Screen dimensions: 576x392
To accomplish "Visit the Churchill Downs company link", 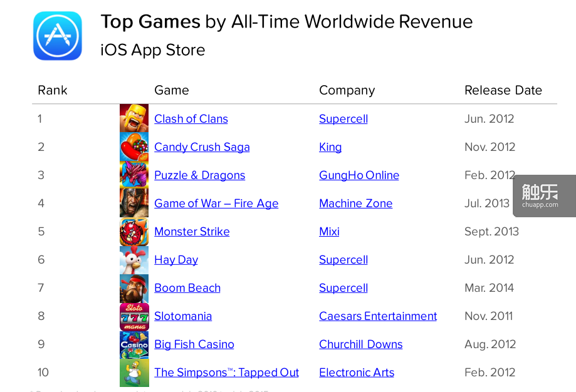I will coord(360,344).
